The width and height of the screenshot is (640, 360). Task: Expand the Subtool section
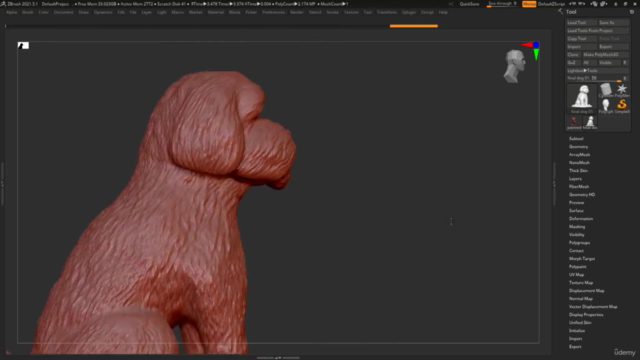pyautogui.click(x=576, y=138)
